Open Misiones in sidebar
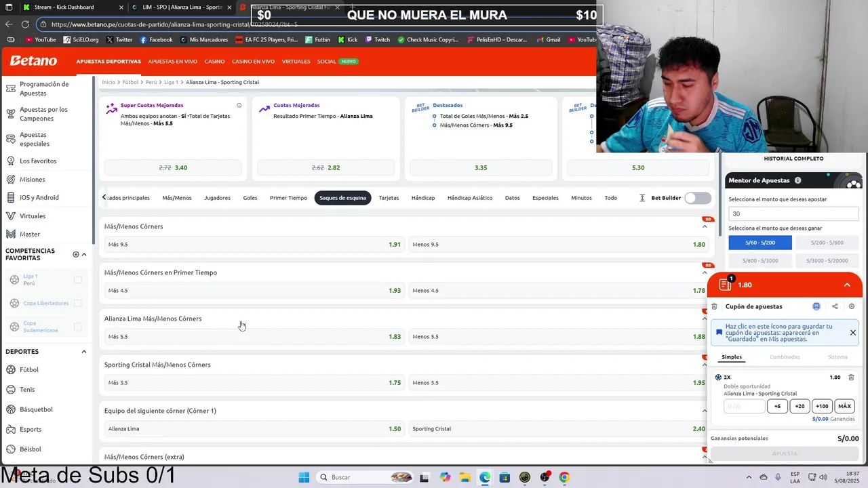This screenshot has height=488, width=868. coord(32,180)
